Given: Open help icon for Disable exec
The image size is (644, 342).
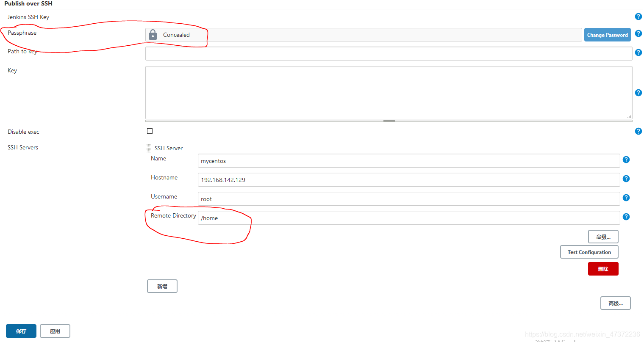Looking at the screenshot, I should click(x=638, y=131).
